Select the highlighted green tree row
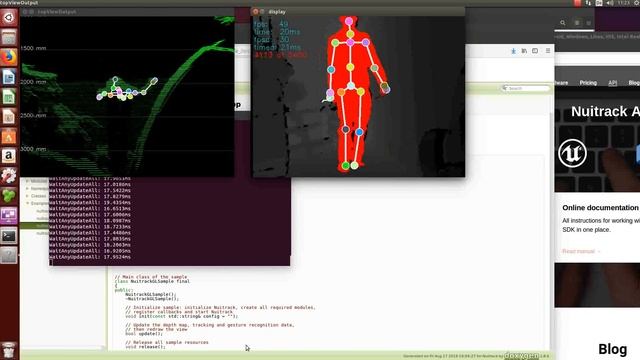 coord(35,226)
